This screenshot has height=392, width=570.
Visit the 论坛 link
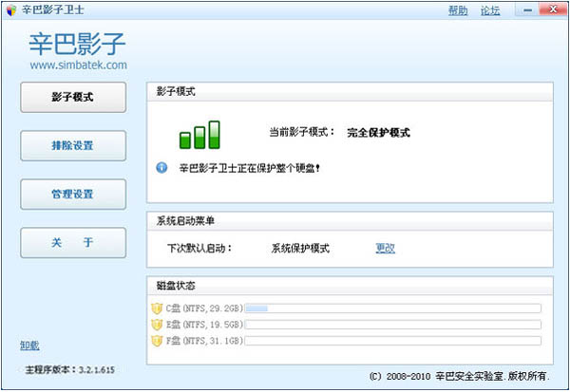490,10
